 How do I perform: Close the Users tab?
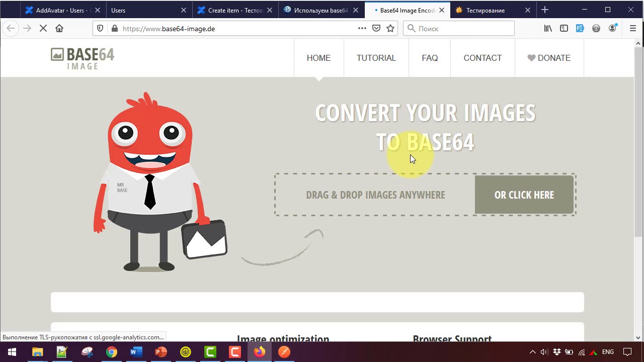tap(183, 10)
